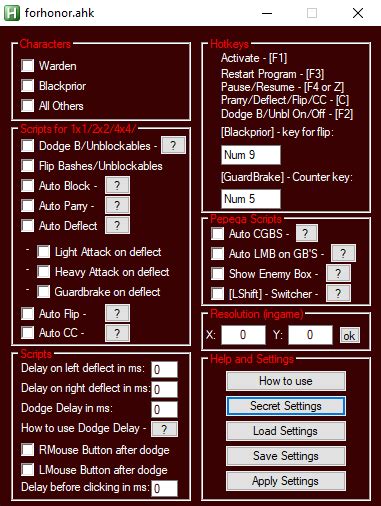
Task: Enable the Dodge B/Unblockables script
Action: [27, 146]
